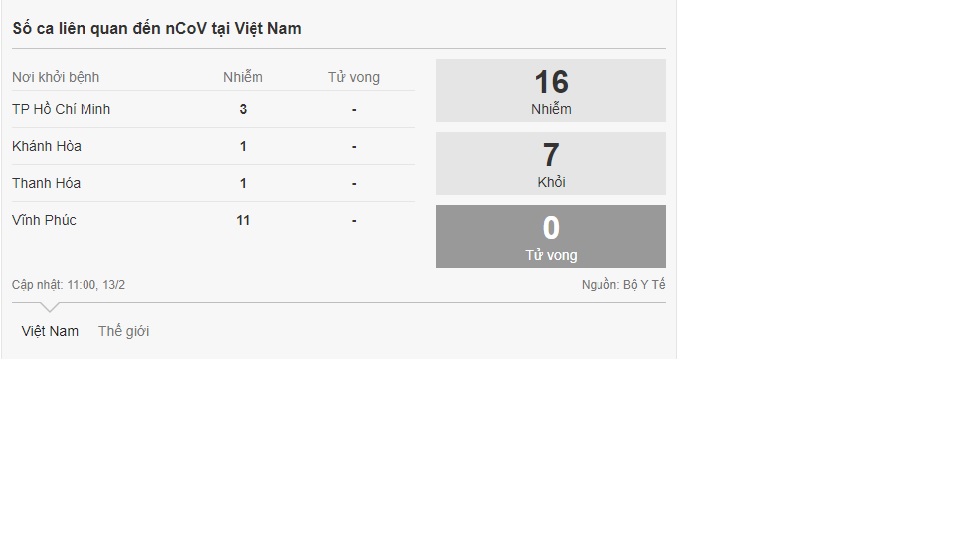Click the Tử vong column header
The height and width of the screenshot is (540, 960).
pos(354,77)
